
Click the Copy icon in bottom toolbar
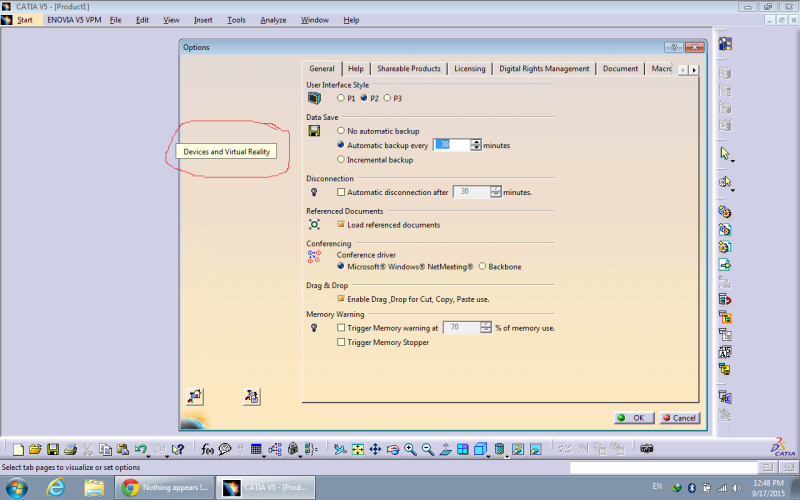click(x=105, y=449)
